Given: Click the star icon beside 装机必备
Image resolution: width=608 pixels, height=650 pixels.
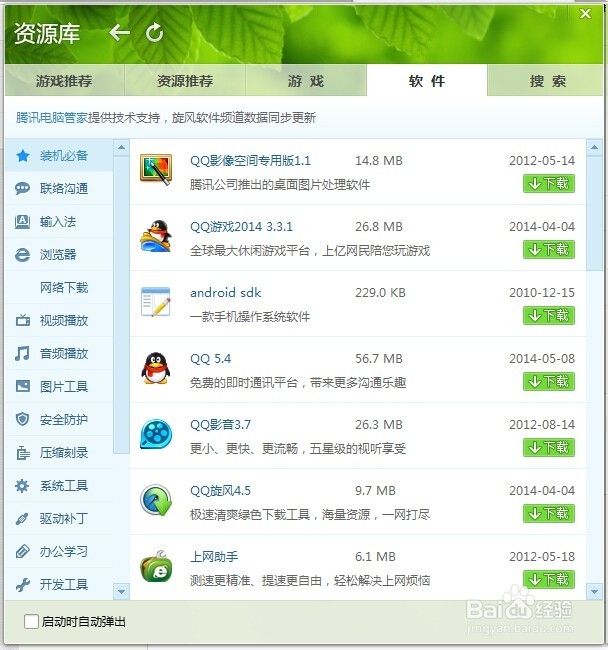Looking at the screenshot, I should pyautogui.click(x=23, y=156).
